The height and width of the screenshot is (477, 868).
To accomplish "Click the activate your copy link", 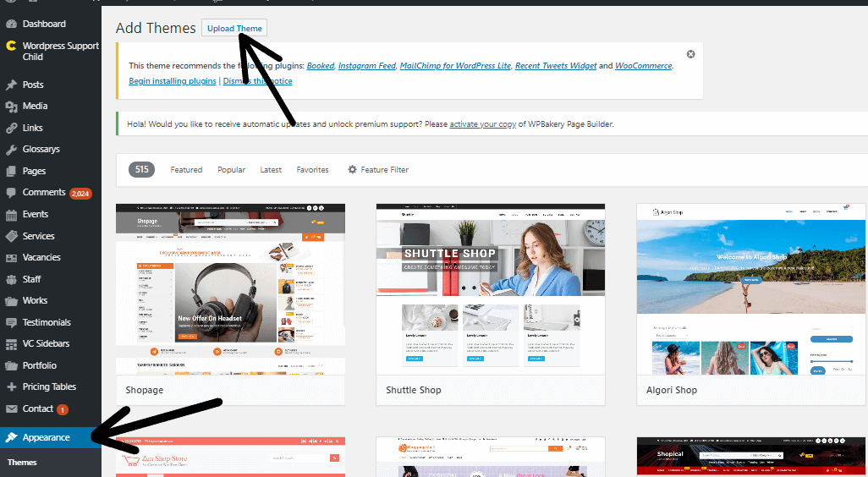I will point(483,124).
